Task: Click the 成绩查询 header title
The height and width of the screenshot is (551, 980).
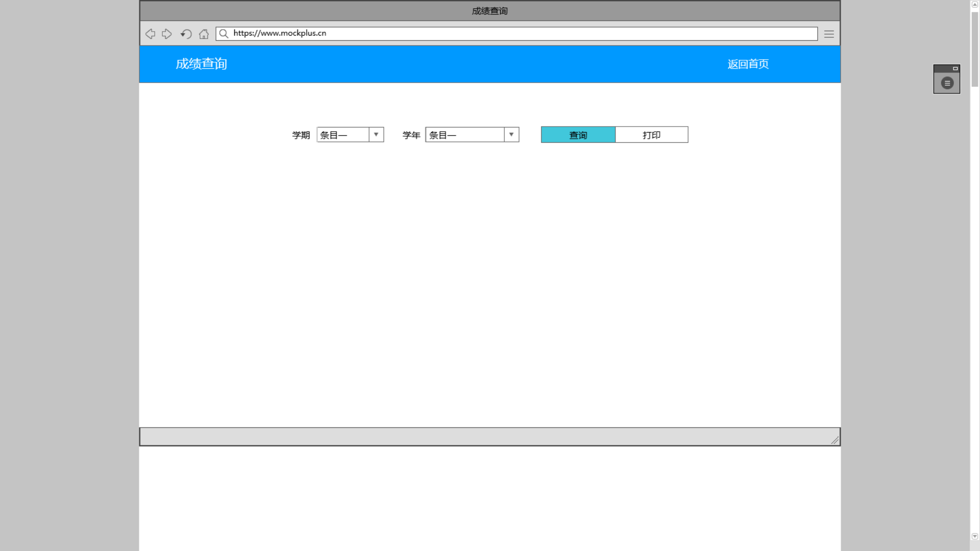Action: (201, 64)
